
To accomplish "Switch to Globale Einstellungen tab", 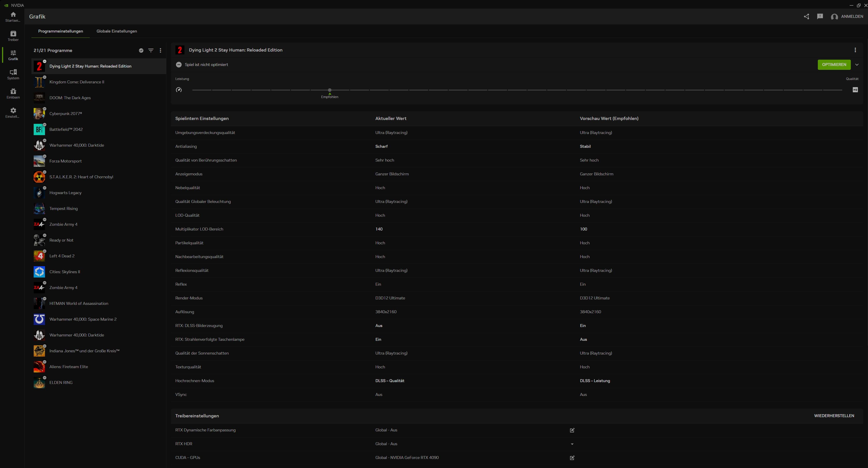I will pyautogui.click(x=117, y=31).
